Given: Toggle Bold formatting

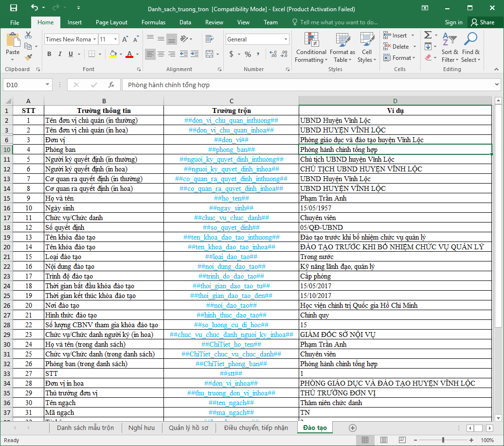Looking at the screenshot, I should coord(49,54).
